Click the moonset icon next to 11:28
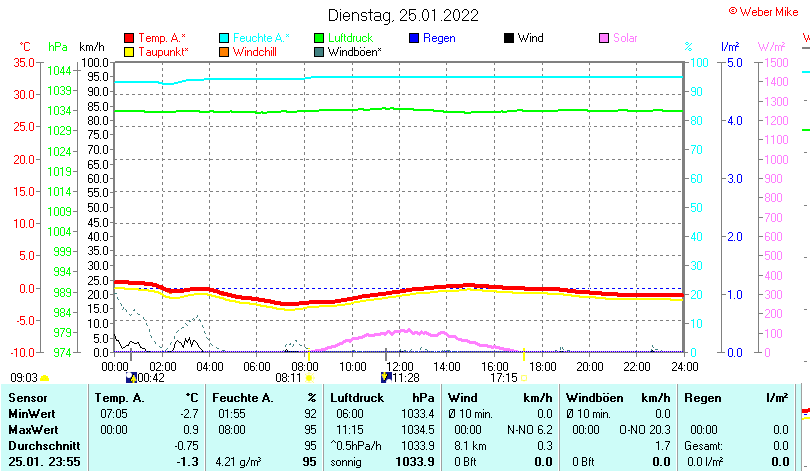The width and height of the screenshot is (810, 471). coord(386,378)
